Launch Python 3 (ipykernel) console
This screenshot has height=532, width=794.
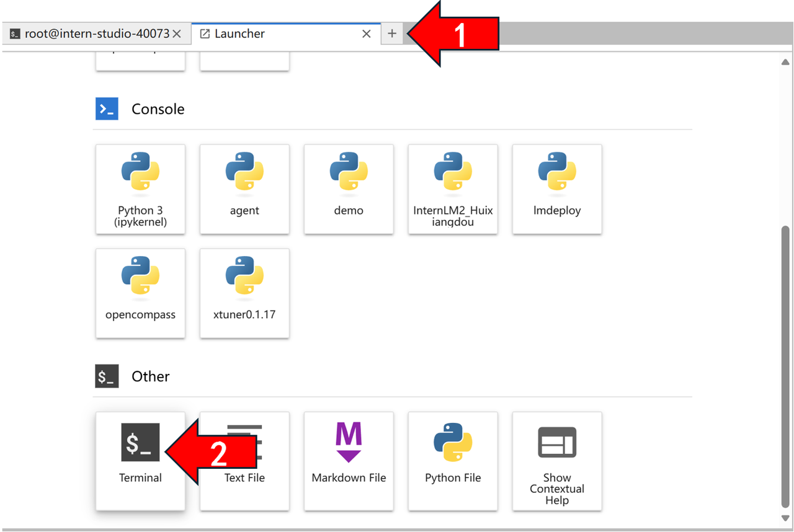(x=140, y=189)
